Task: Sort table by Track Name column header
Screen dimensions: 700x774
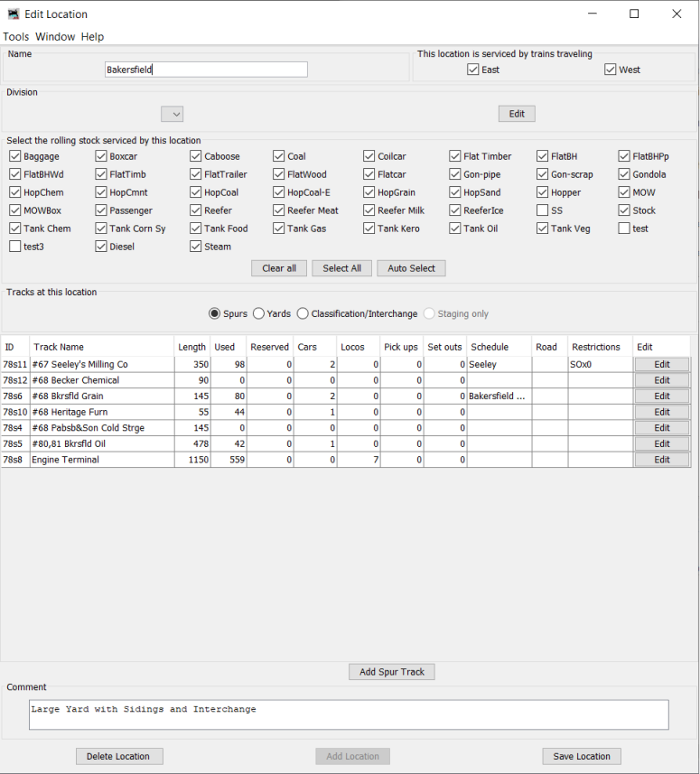Action: (59, 347)
